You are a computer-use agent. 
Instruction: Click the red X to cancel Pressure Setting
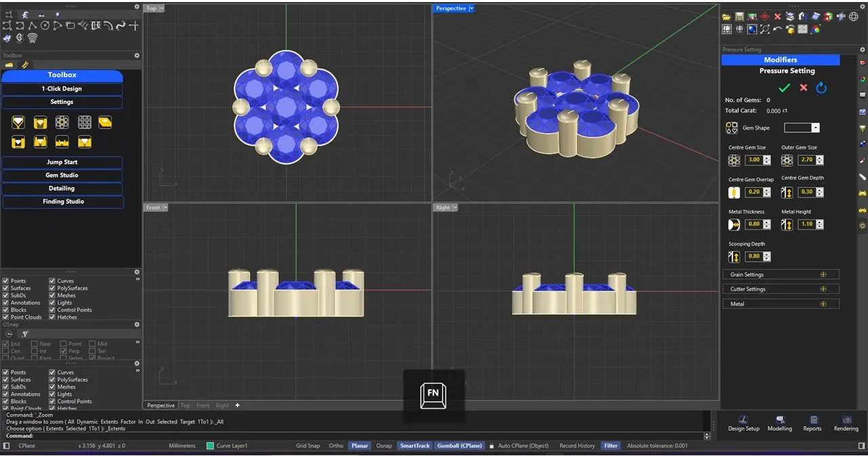point(804,88)
